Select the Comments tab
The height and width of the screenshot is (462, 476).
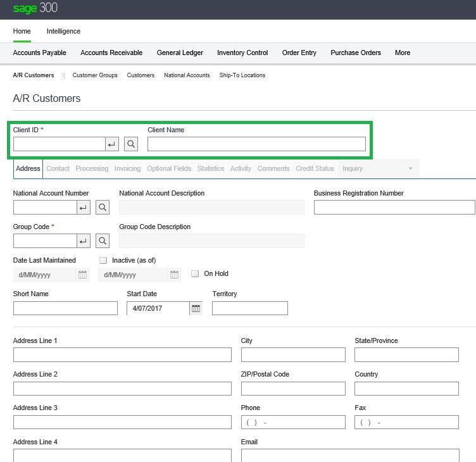[273, 168]
